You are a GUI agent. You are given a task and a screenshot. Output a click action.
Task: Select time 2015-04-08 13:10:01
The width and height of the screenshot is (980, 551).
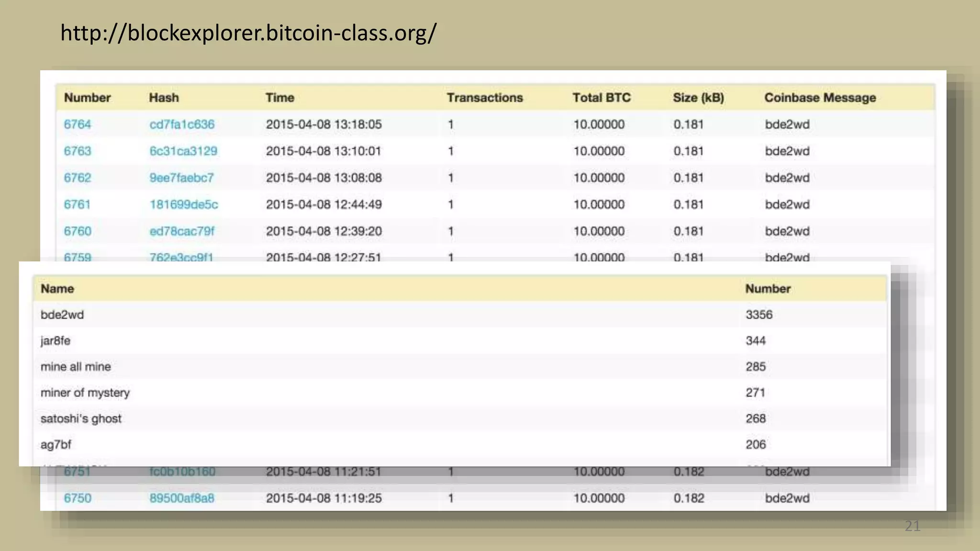pyautogui.click(x=323, y=151)
